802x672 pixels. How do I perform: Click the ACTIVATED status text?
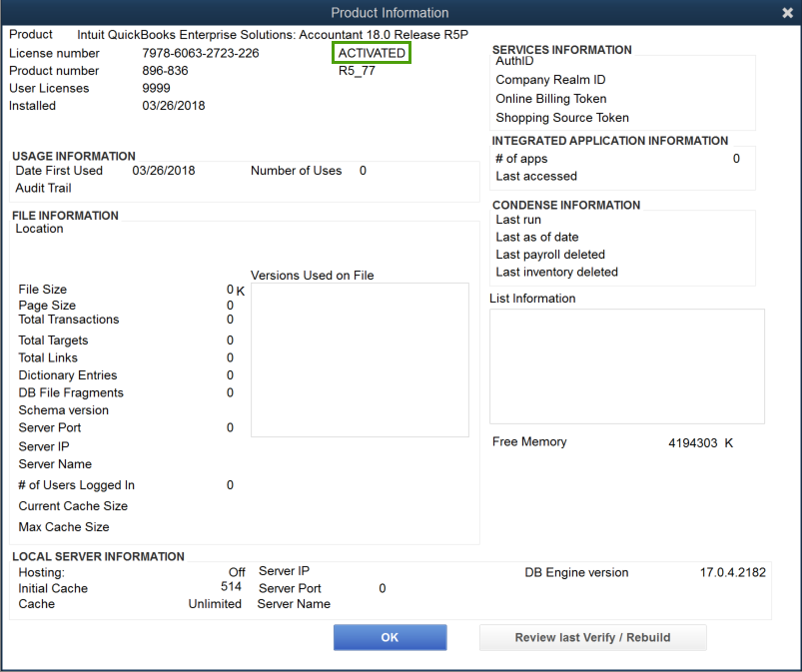point(372,53)
